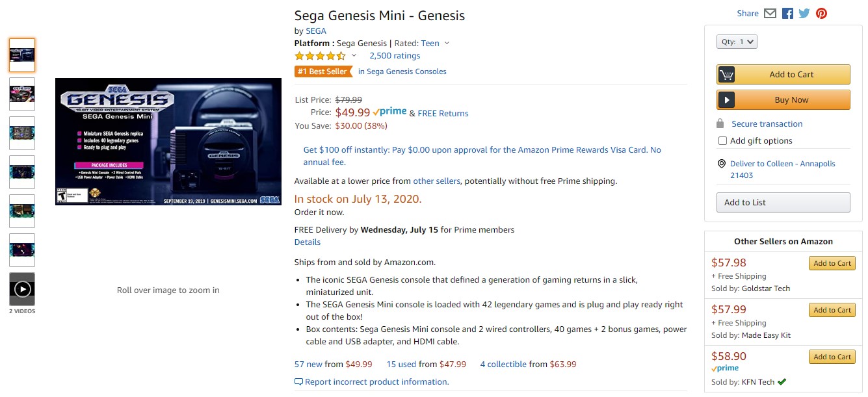Screen dimensions: 868x397
Task: Open the 57 new offers link
Action: pyautogui.click(x=308, y=365)
